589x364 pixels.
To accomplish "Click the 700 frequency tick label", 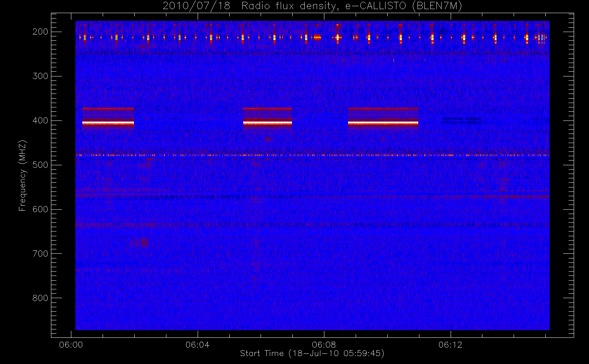I will [40, 254].
